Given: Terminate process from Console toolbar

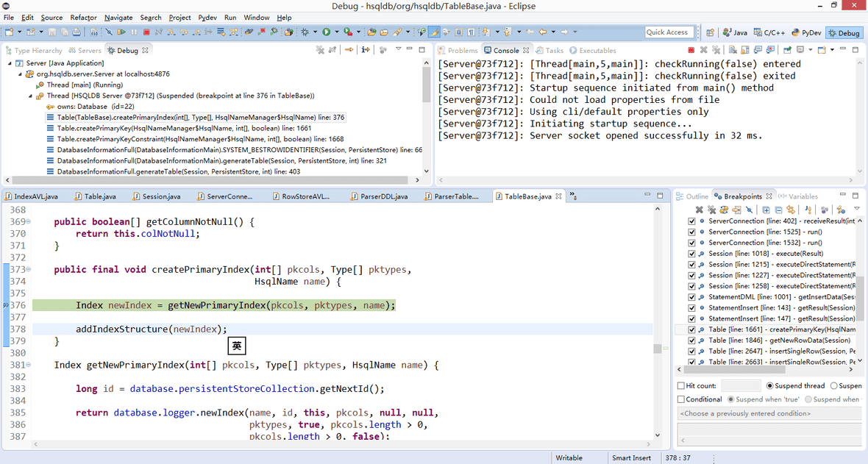Looking at the screenshot, I should (x=691, y=50).
